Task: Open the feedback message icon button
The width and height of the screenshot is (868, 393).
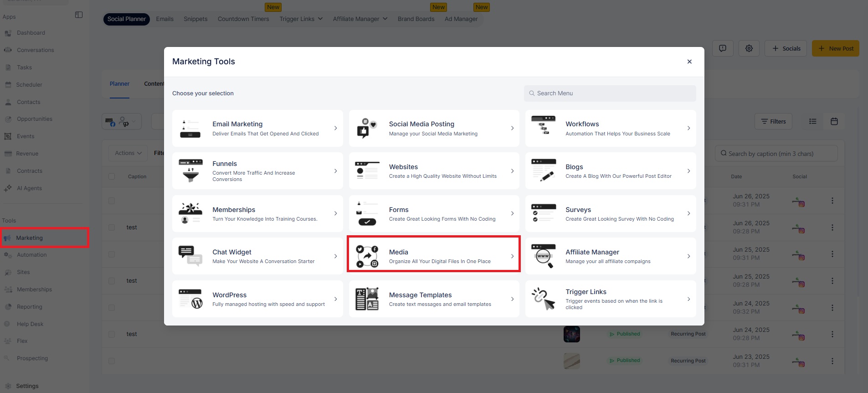Action: point(723,48)
